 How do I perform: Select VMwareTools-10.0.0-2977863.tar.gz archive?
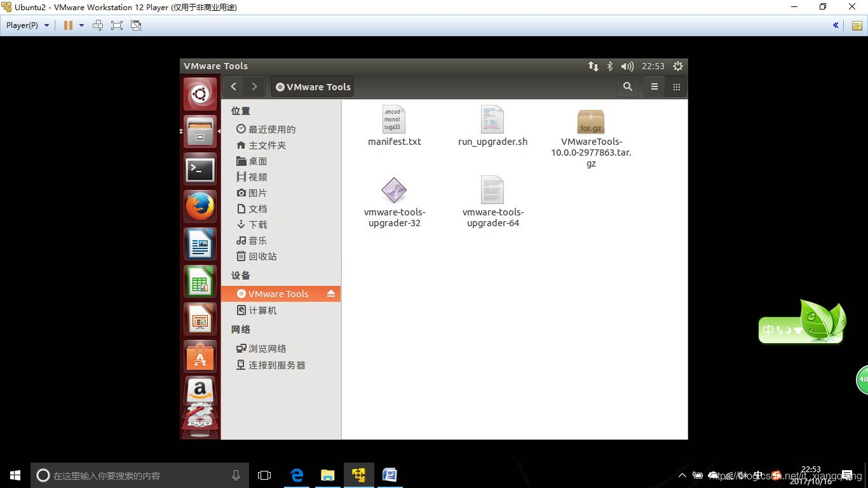(x=591, y=138)
